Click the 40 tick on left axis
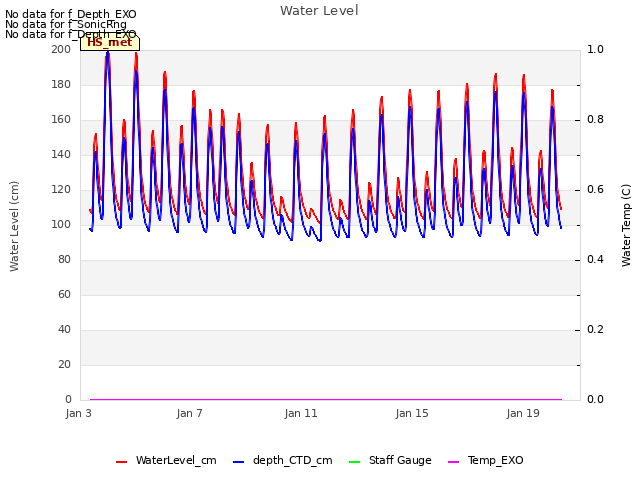Image resolution: width=640 pixels, height=480 pixels. click(64, 330)
